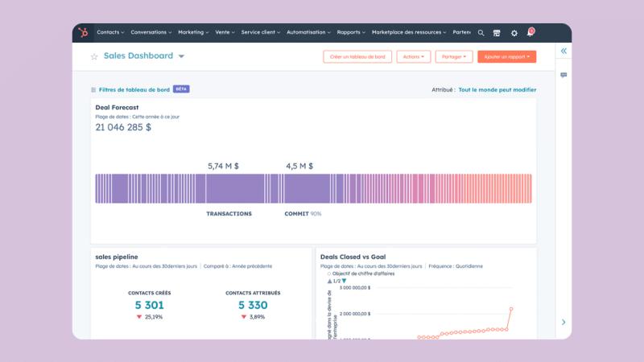
Task: Click the TRANSACTIONS label
Action: coord(229,214)
